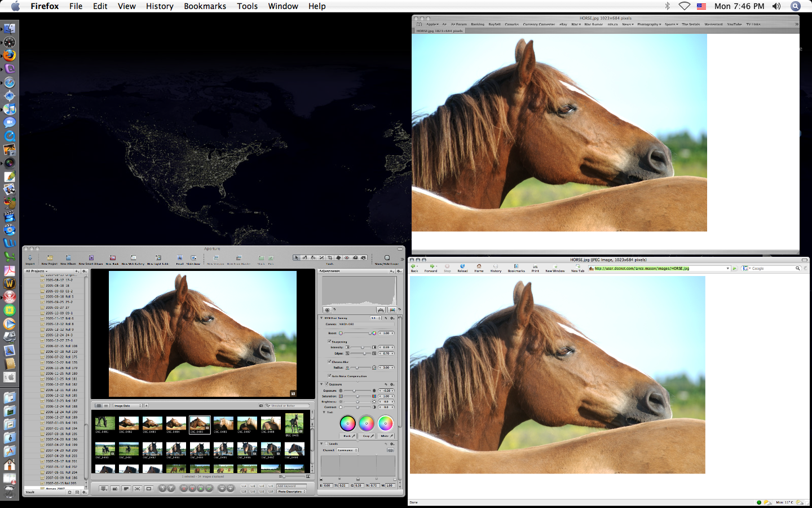The width and height of the screenshot is (812, 508).
Task: Click the Gray tint eyedropper button
Action: 367,436
